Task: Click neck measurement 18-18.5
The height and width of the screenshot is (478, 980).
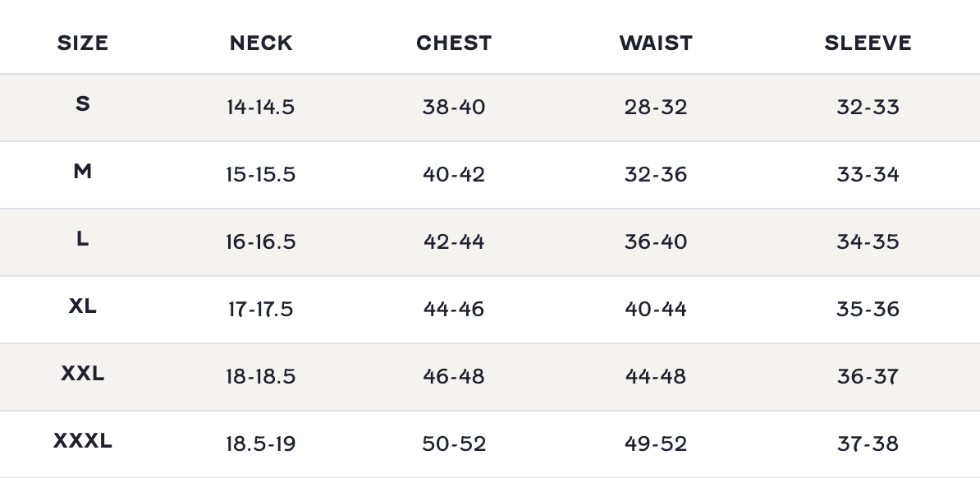Action: pyautogui.click(x=260, y=376)
